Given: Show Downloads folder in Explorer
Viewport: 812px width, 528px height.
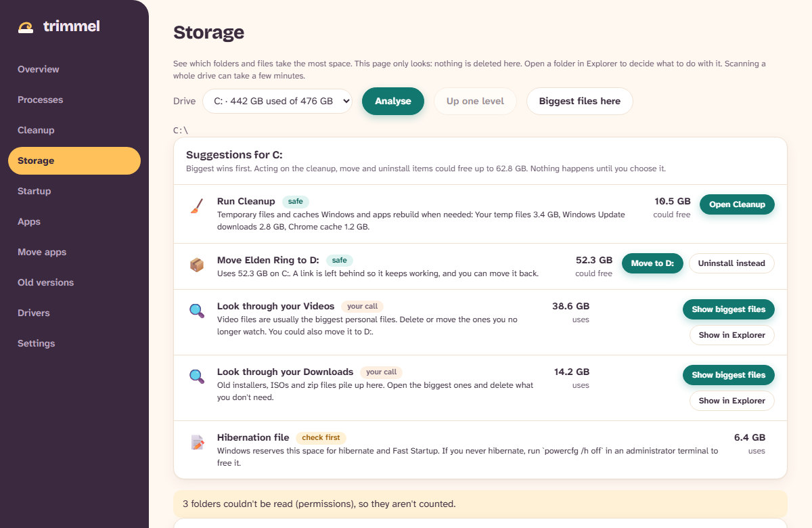Looking at the screenshot, I should (732, 401).
